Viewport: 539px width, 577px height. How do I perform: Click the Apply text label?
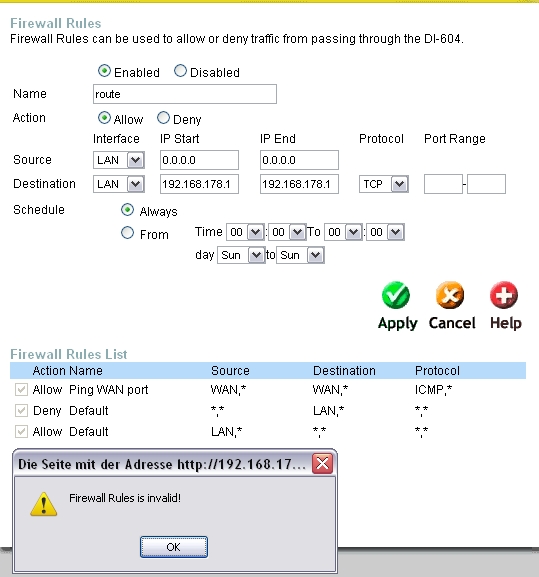pyautogui.click(x=397, y=323)
